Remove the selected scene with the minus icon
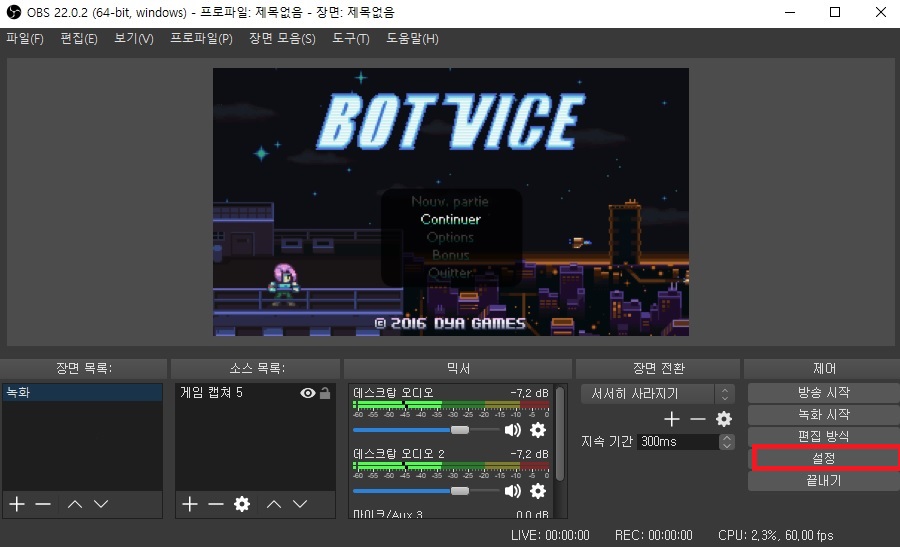This screenshot has height=547, width=900. [x=43, y=504]
